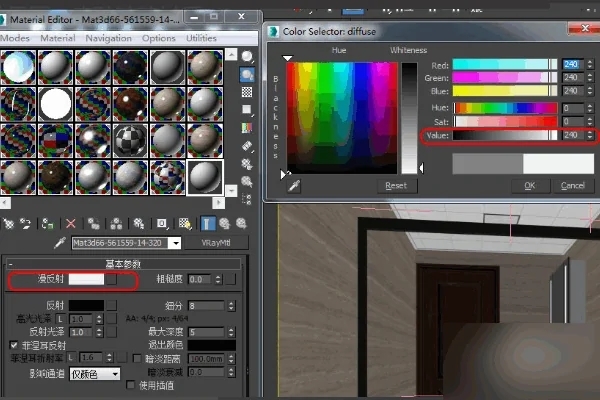
Task: Click the Sample UV Tiling icon
Action: click(x=247, y=110)
